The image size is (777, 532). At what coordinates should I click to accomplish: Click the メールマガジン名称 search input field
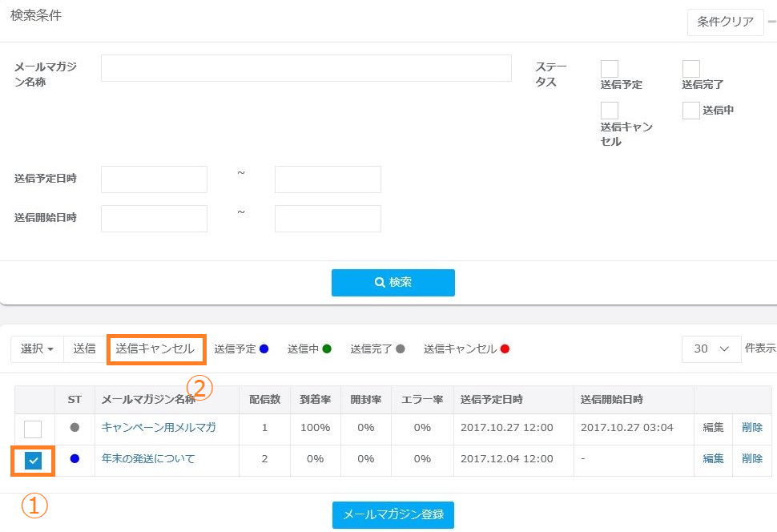pos(306,68)
